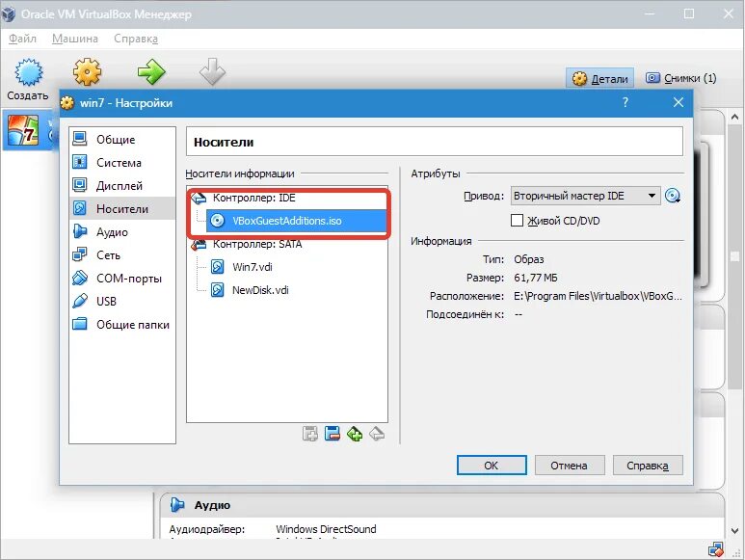The image size is (745, 560).
Task: Switch to the Снимки (1) view
Action: [680, 78]
